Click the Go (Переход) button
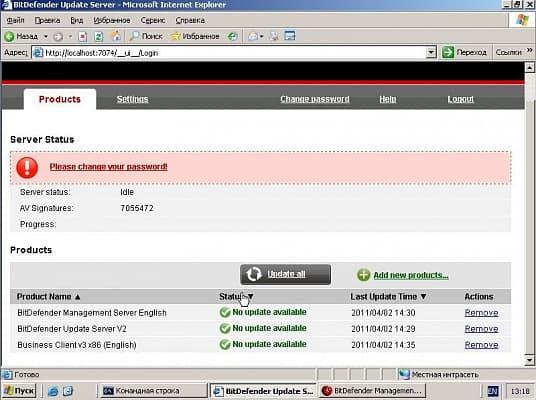The image size is (536, 400). (465, 52)
